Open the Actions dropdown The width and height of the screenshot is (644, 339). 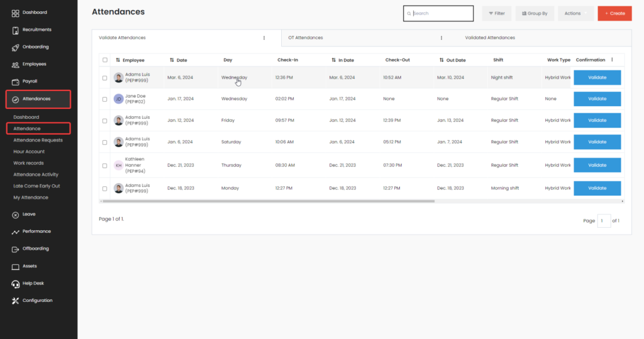[575, 13]
